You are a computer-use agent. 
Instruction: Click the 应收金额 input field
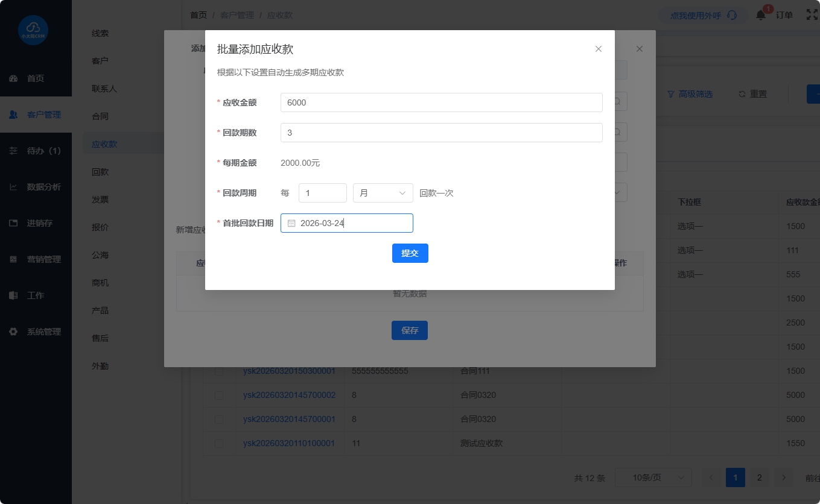click(x=441, y=102)
